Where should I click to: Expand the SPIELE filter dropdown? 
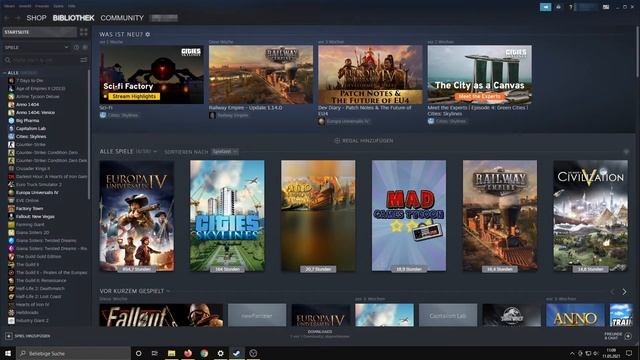[x=36, y=47]
